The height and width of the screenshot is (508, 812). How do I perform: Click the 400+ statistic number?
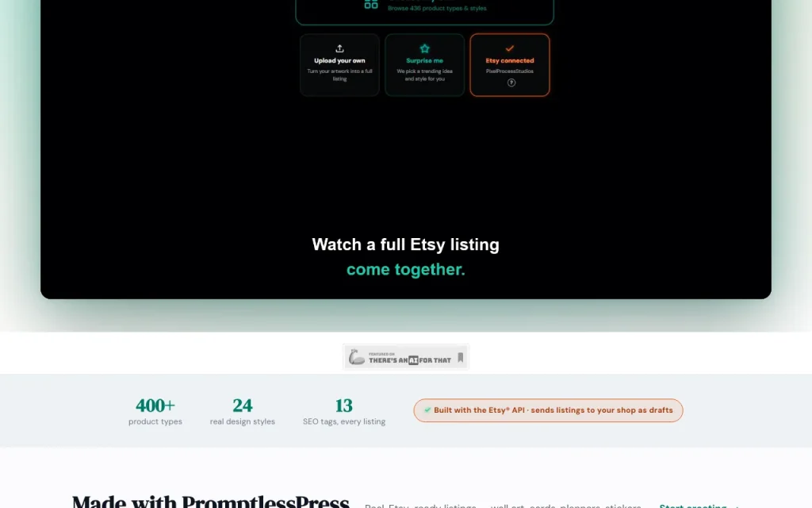(x=155, y=405)
